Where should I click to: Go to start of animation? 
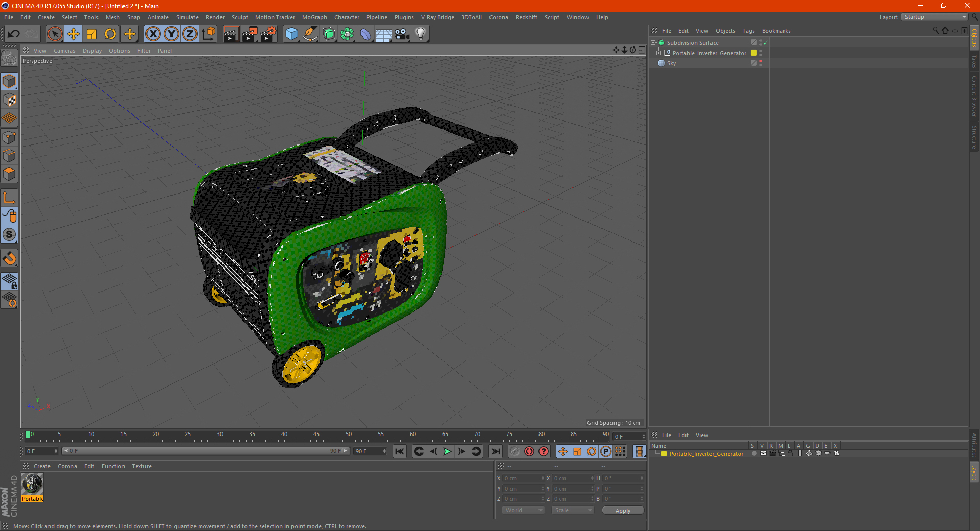[400, 451]
